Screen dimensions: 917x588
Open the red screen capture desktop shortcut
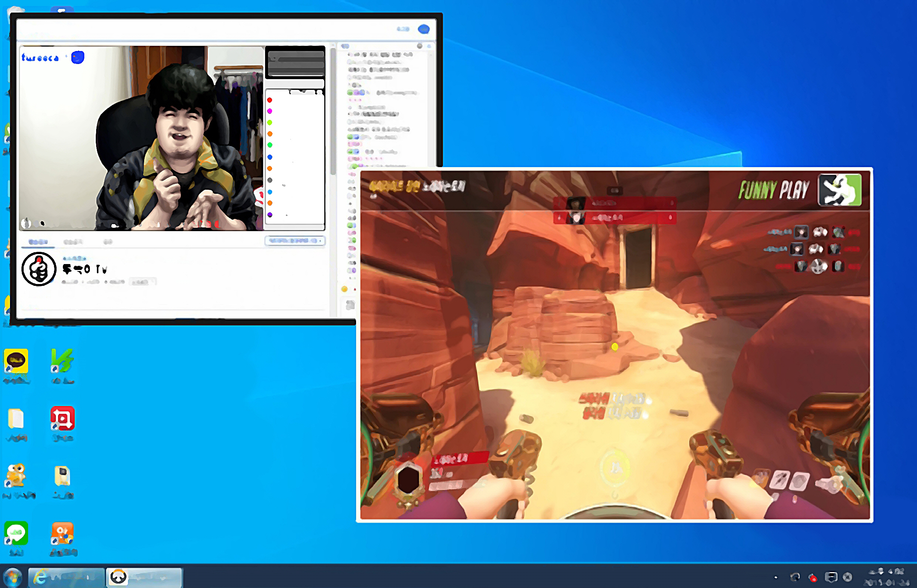coord(62,419)
